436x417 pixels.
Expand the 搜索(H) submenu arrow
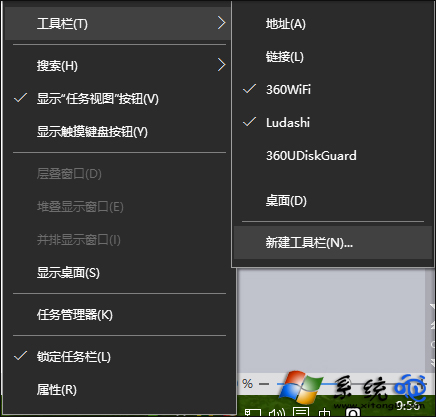[x=222, y=65]
